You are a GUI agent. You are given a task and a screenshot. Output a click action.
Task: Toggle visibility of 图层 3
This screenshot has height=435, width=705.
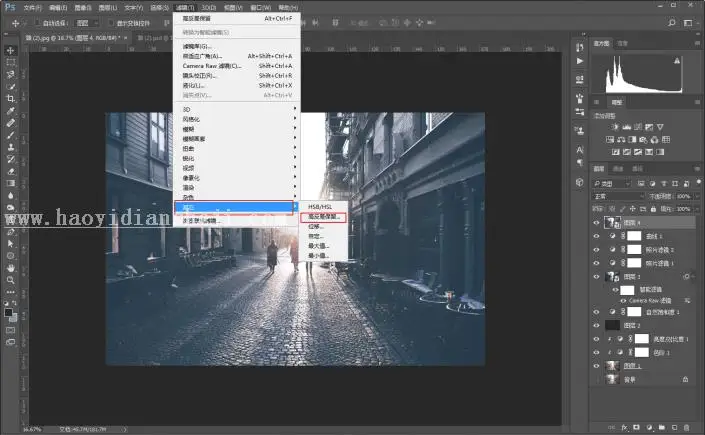tap(596, 277)
